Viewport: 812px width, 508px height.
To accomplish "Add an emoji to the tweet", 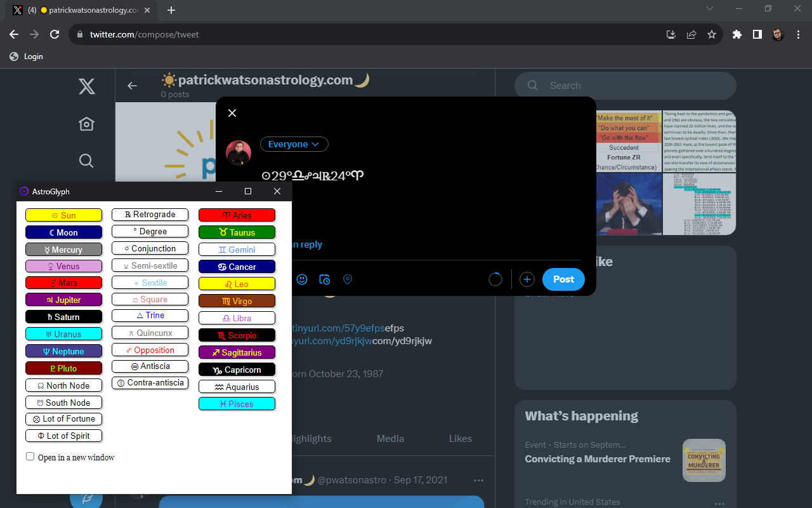I will tap(302, 279).
